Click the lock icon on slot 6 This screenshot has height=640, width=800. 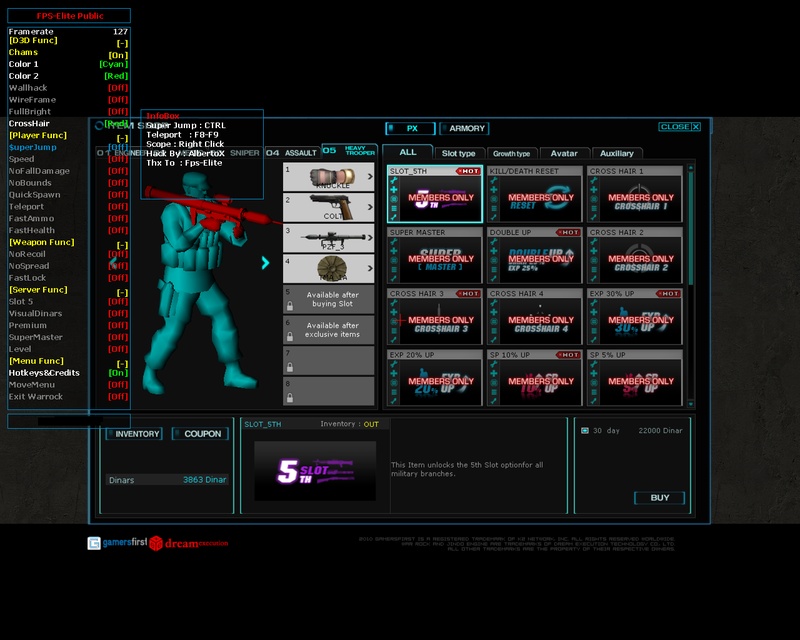coord(290,337)
